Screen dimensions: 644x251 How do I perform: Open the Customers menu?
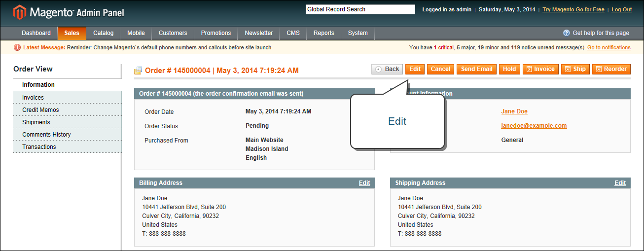click(x=173, y=33)
